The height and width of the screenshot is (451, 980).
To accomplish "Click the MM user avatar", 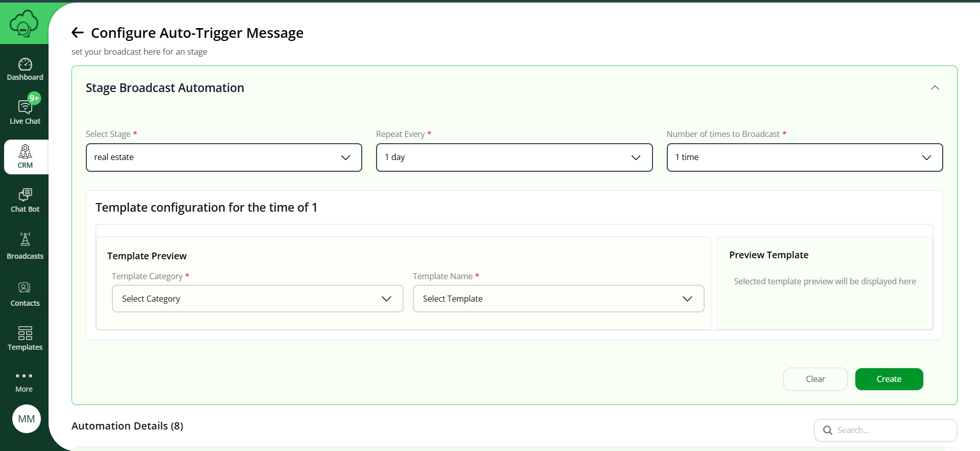I will coord(27,419).
